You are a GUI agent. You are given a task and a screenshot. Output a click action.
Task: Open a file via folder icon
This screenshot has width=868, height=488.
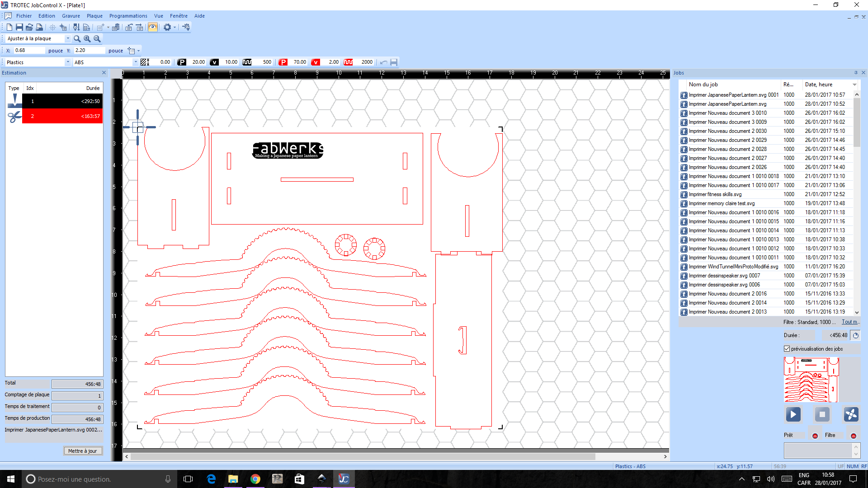29,27
